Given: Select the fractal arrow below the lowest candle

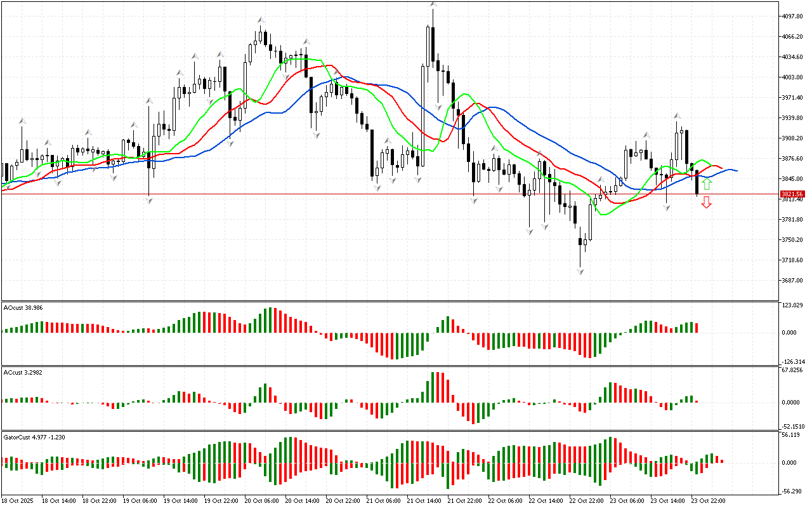Looking at the screenshot, I should click(580, 271).
